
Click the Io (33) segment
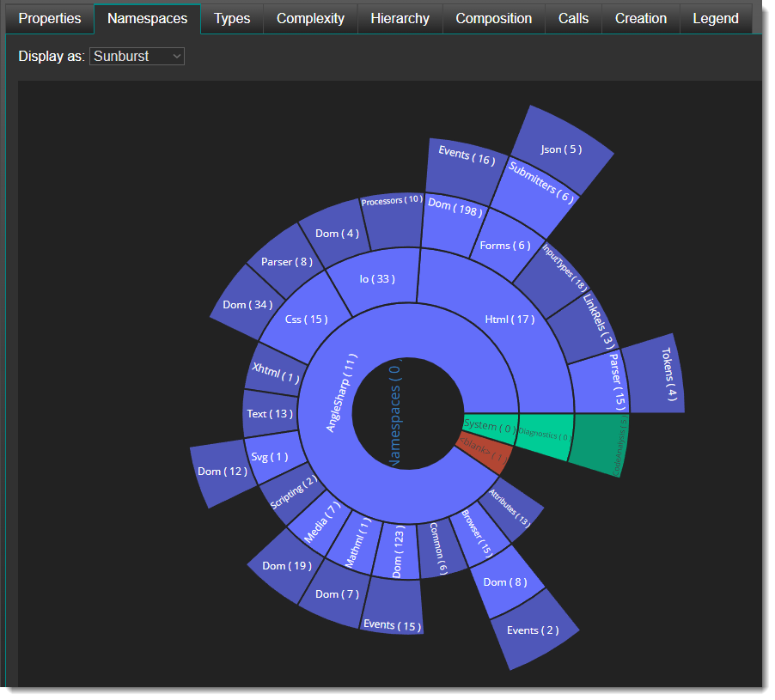click(377, 279)
